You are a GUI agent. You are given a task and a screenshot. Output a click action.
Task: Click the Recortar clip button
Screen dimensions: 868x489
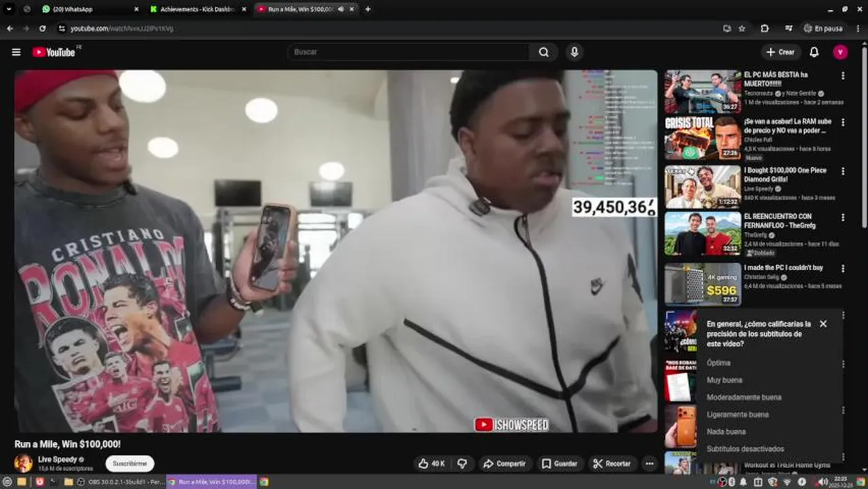[x=611, y=463]
